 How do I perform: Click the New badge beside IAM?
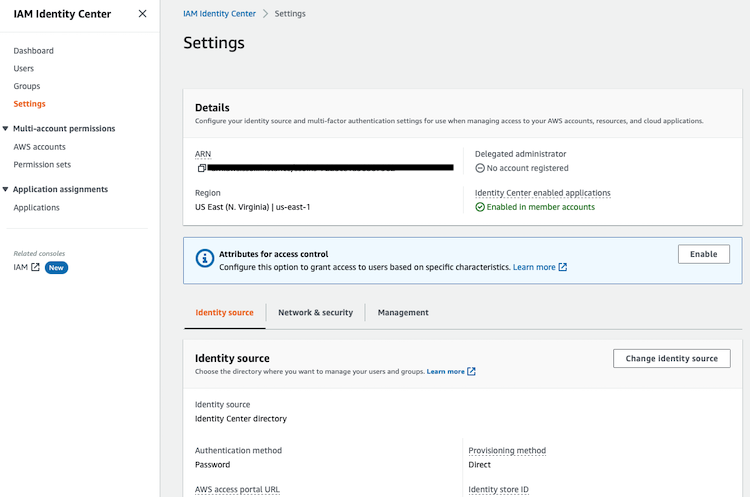click(x=56, y=267)
